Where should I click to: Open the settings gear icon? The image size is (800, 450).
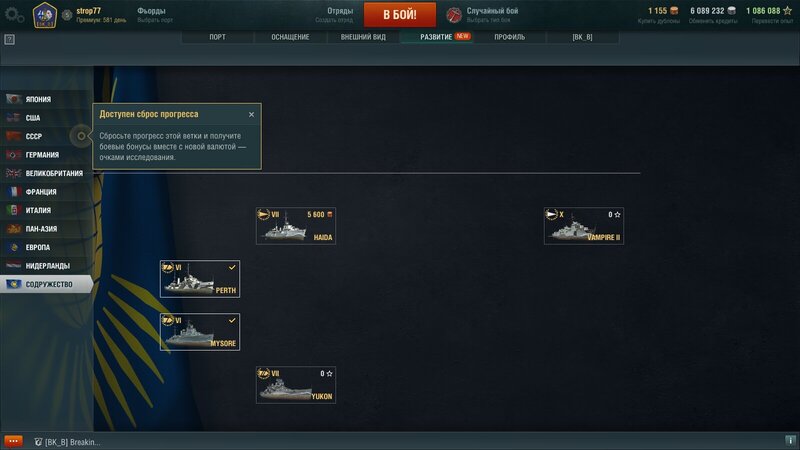(x=12, y=14)
